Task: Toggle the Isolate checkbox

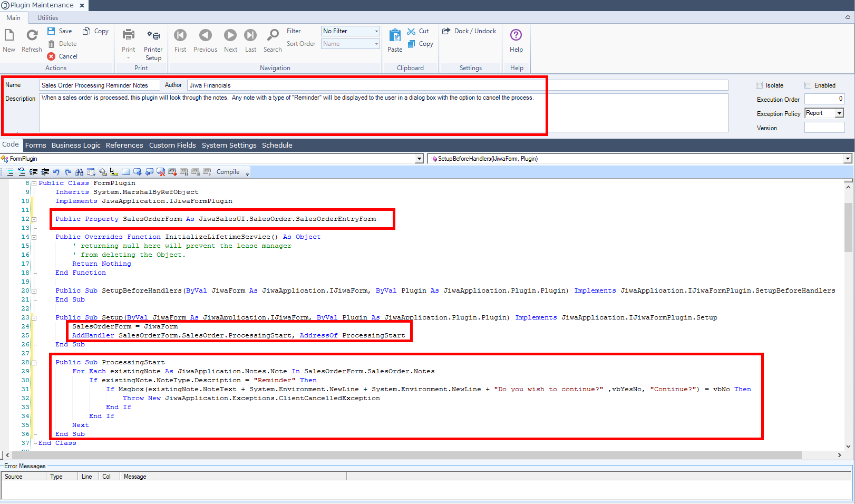Action: tap(760, 85)
